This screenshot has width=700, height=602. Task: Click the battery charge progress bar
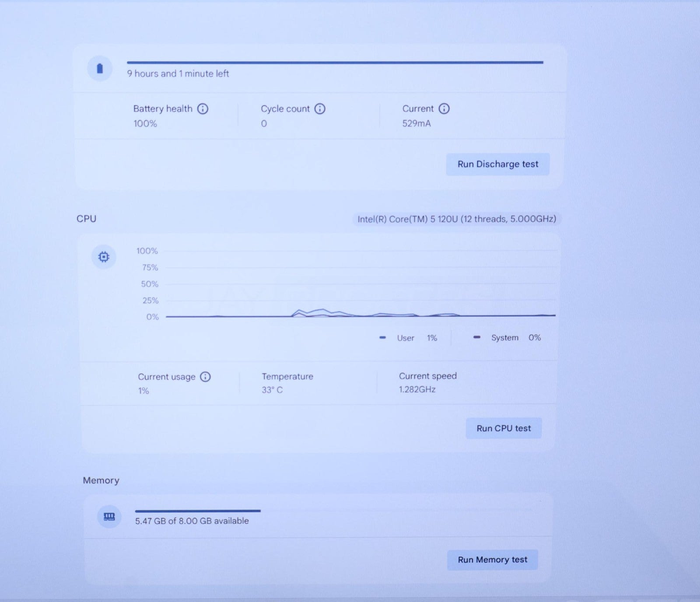335,63
